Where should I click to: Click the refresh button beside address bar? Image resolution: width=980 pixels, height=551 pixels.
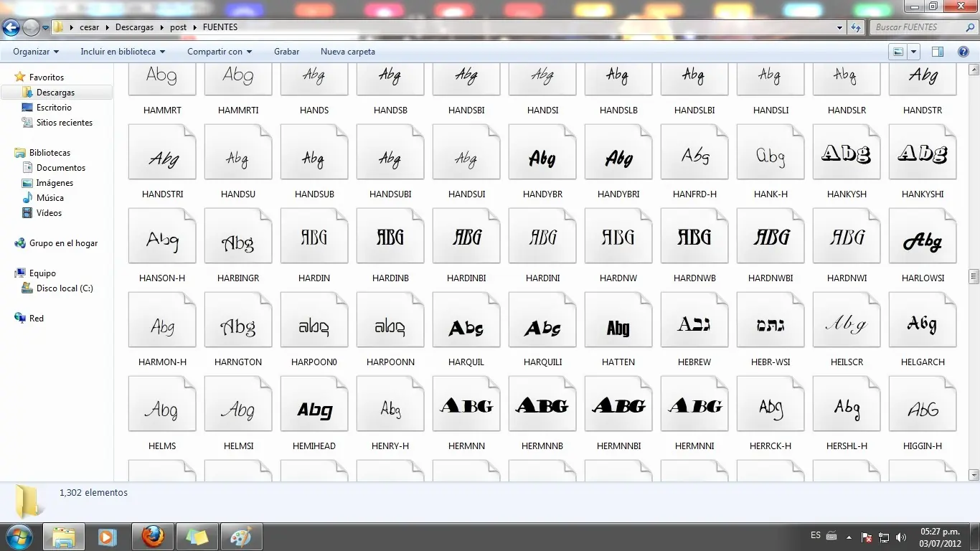coord(856,27)
